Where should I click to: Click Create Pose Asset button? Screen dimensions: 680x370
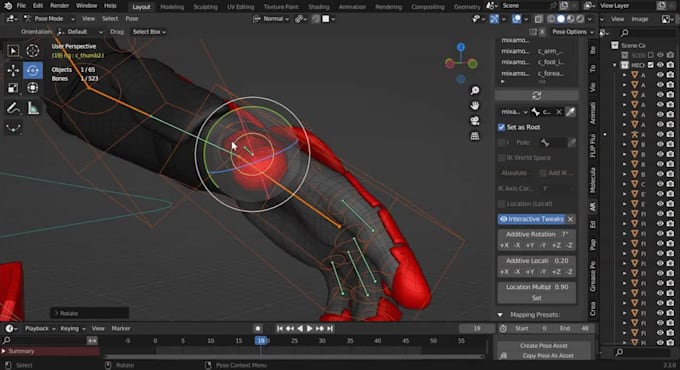tap(544, 346)
